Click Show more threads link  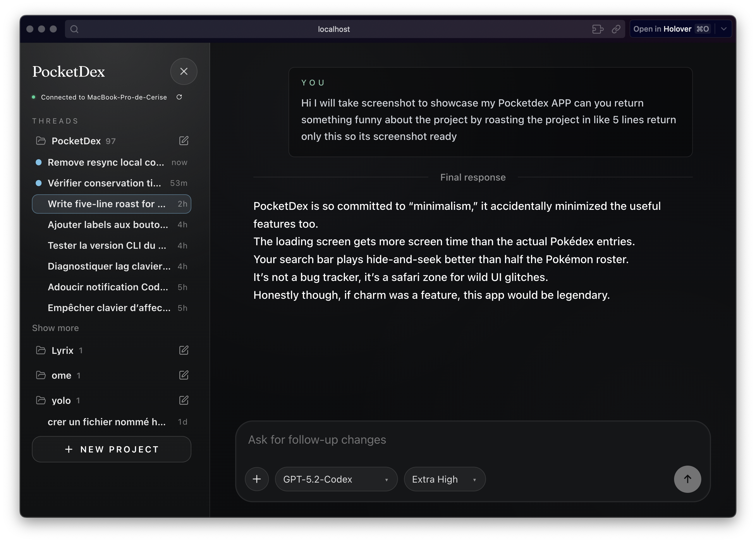pos(55,328)
